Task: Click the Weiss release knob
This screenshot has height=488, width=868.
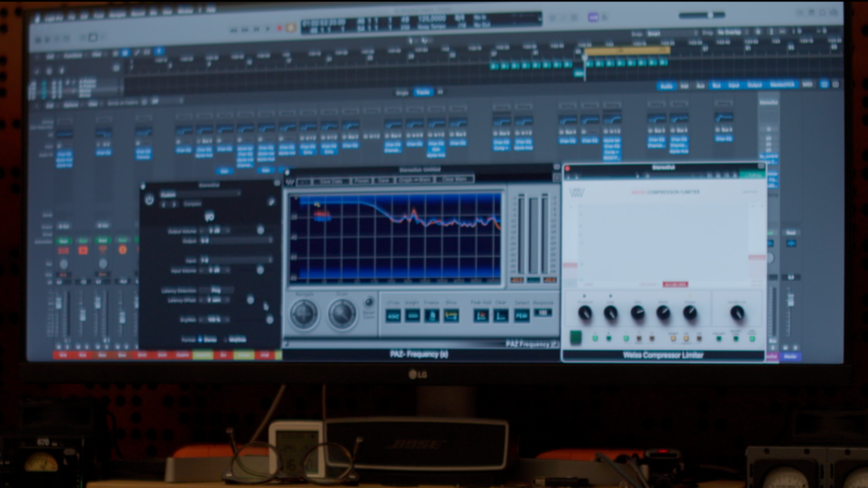Action: tap(690, 314)
